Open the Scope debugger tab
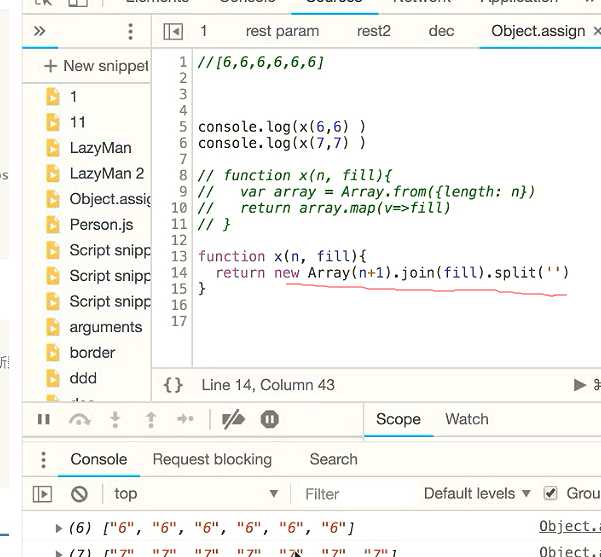Viewport: 601px width, 557px height. click(x=398, y=419)
